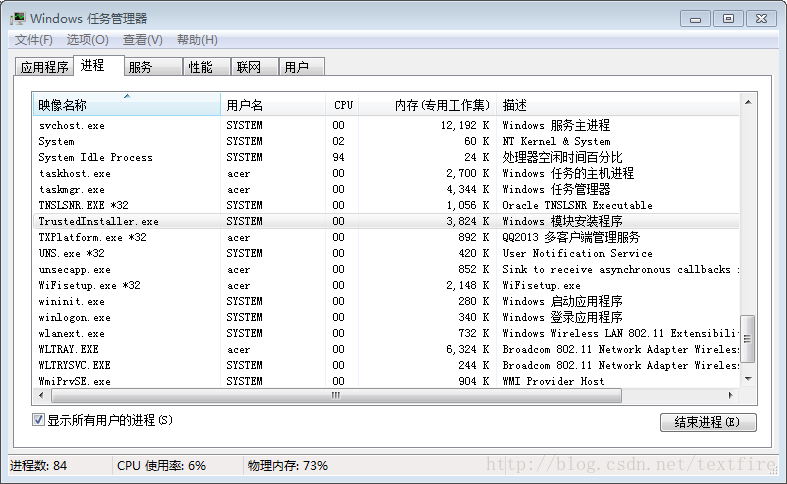Select the wininit.exe process

click(72, 301)
